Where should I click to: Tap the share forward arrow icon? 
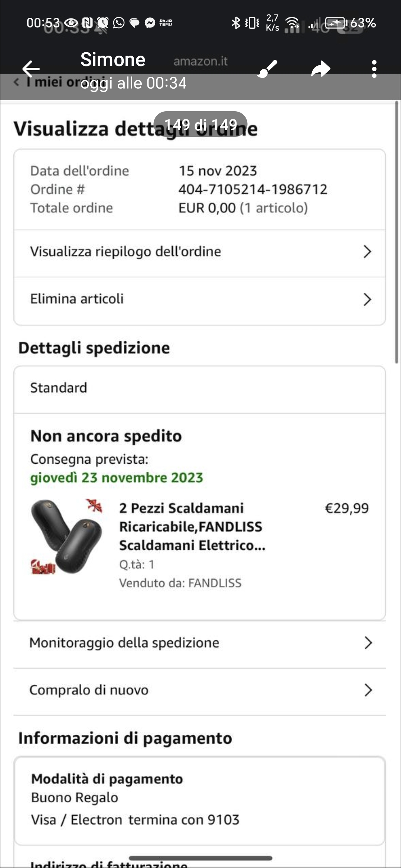pos(320,69)
